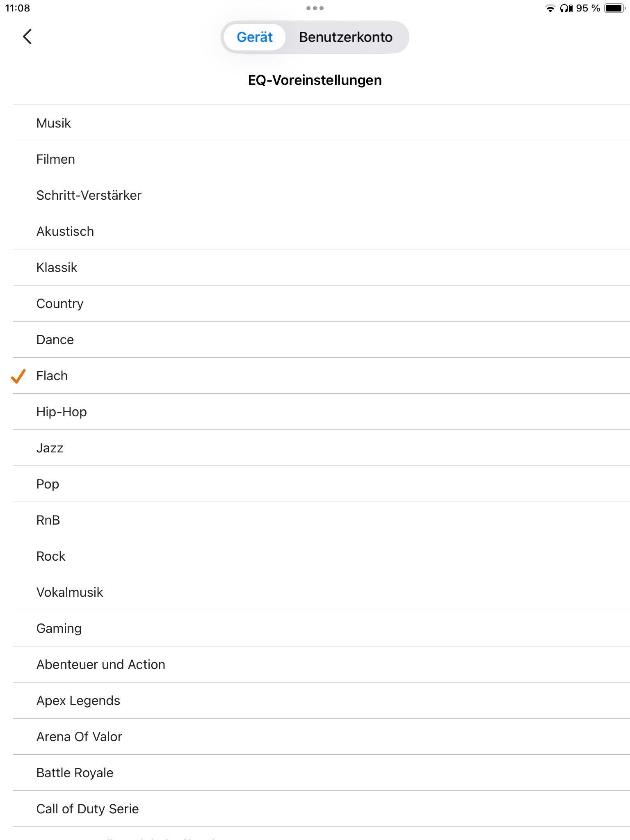Tap the three-dot multitasking icon
This screenshot has width=630, height=840.
click(315, 8)
